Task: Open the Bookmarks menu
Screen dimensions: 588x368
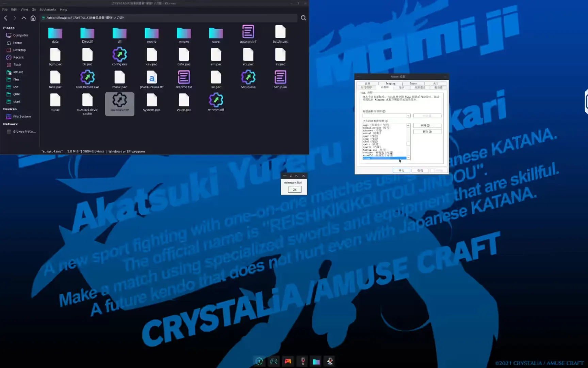Action: (48, 10)
